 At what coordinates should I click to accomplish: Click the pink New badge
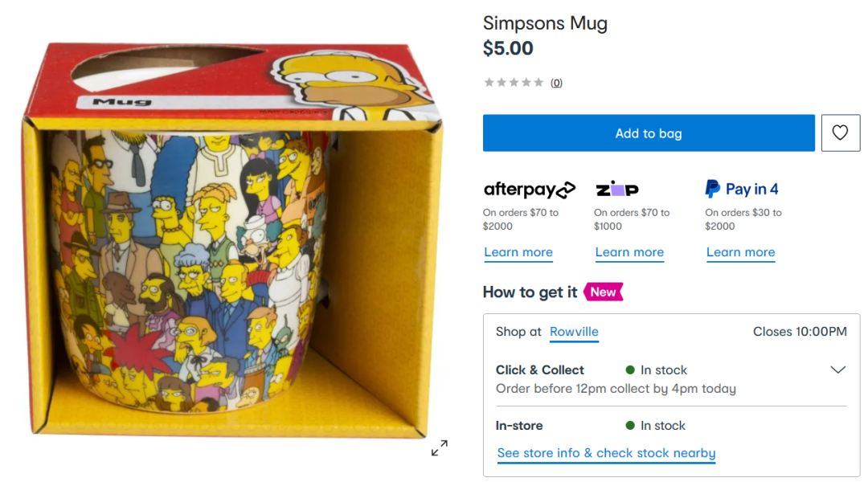point(604,292)
